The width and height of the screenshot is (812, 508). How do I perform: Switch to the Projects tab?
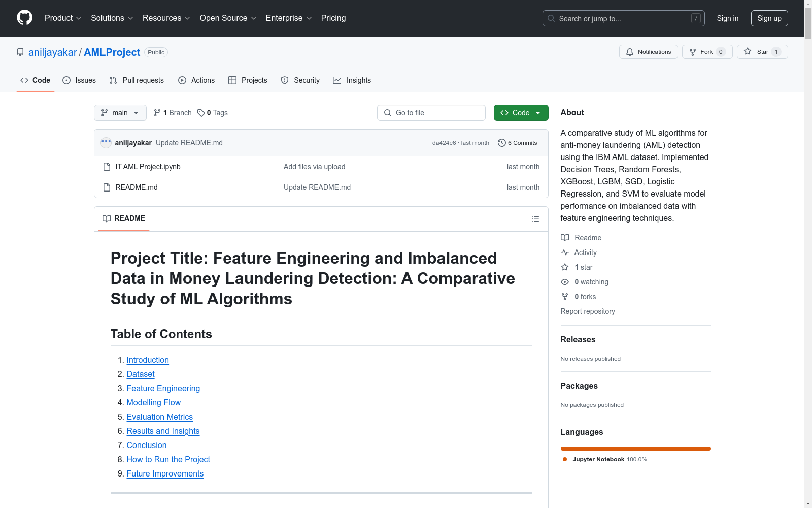point(248,80)
